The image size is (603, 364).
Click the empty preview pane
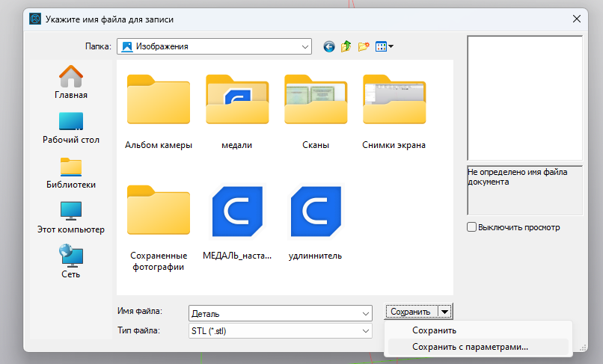(525, 98)
